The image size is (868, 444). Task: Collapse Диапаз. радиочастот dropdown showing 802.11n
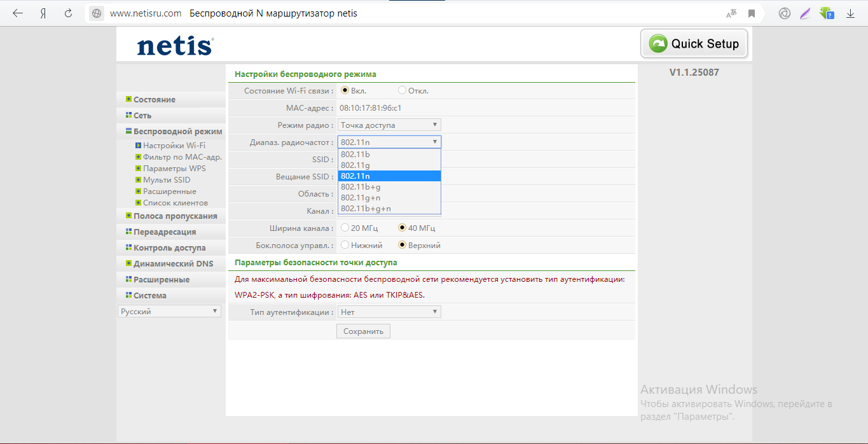pos(389,142)
